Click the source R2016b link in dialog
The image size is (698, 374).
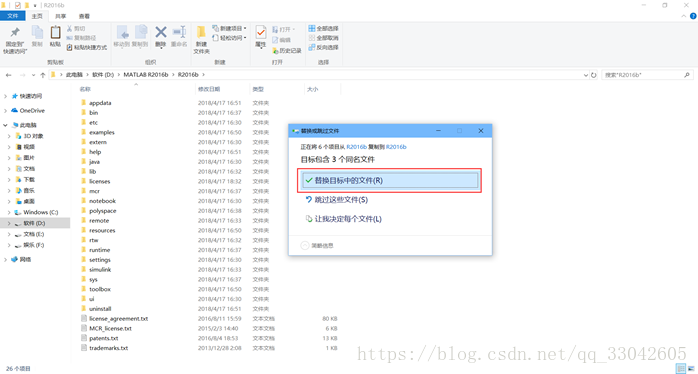[357, 146]
